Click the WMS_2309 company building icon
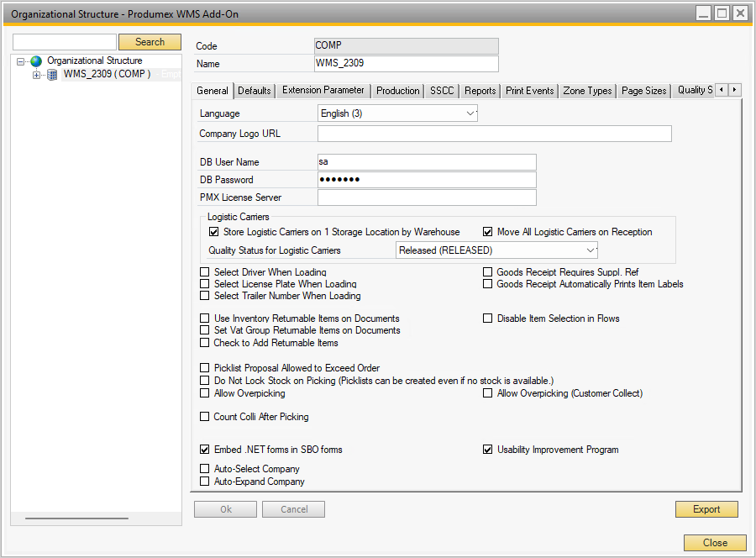756x558 pixels. pos(52,75)
